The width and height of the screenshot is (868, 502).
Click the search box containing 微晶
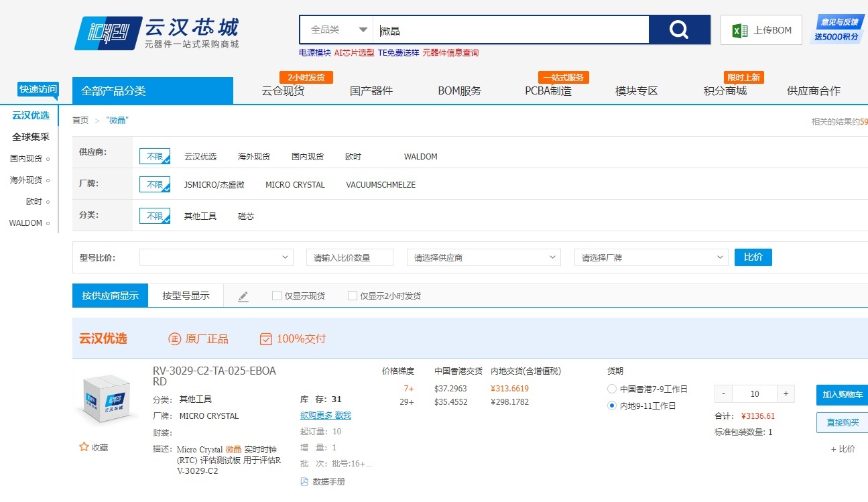pos(511,30)
